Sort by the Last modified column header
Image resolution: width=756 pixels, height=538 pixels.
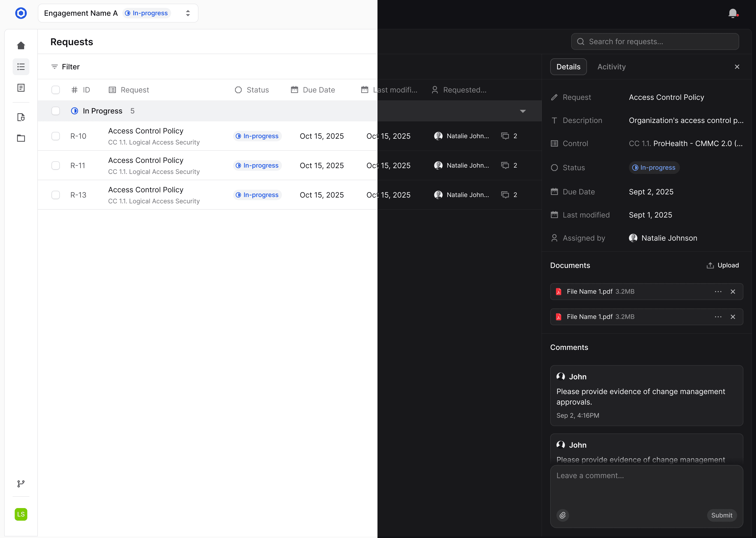point(389,90)
